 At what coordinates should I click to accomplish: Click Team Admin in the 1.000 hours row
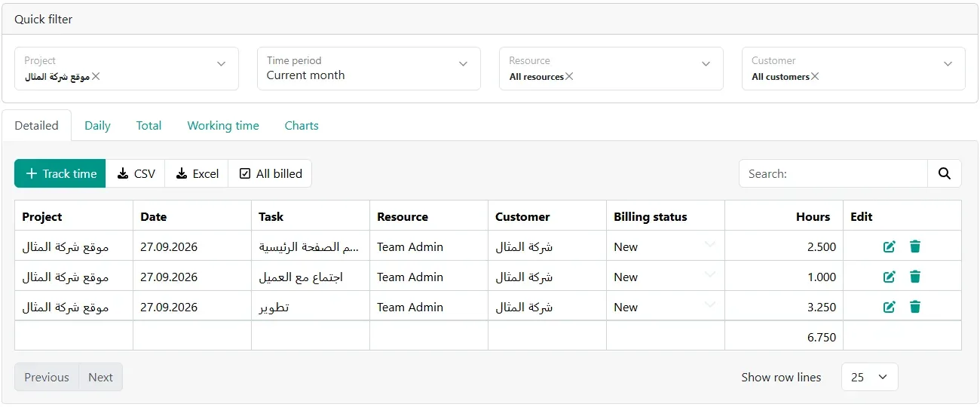[x=410, y=277]
